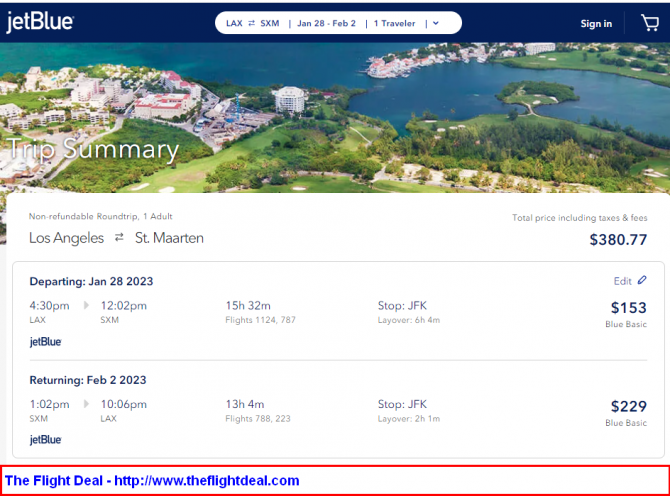Viewport: 670px width, 496px height.
Task: Select the LAX ⇄ SXM route in the search bar
Action: point(252,23)
